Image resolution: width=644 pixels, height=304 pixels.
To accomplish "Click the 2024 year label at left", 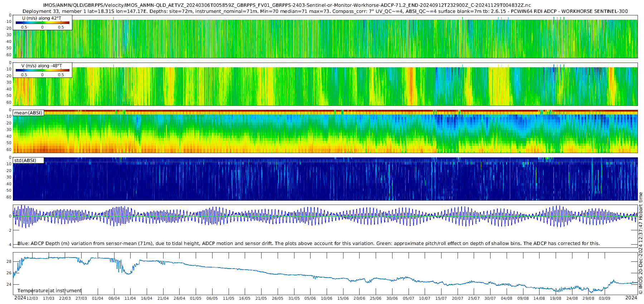I will click(x=20, y=298).
